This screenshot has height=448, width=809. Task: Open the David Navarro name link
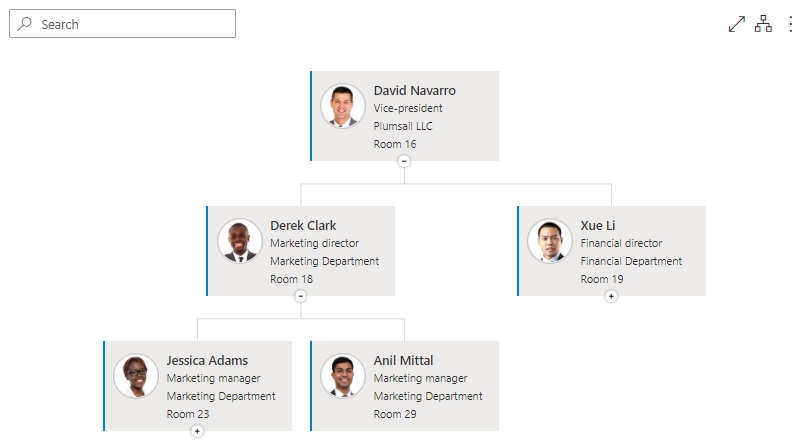tap(414, 90)
